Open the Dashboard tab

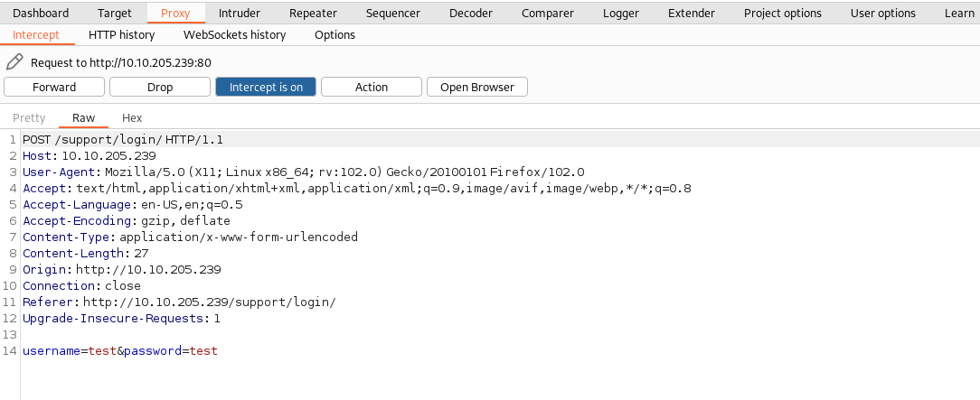41,13
